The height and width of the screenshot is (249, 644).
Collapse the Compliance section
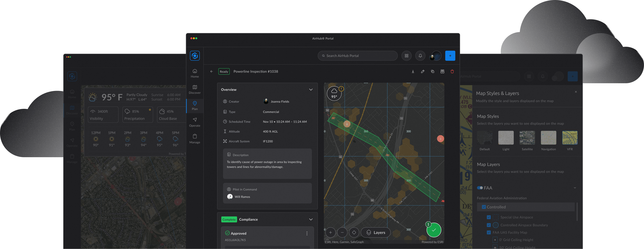pyautogui.click(x=311, y=219)
